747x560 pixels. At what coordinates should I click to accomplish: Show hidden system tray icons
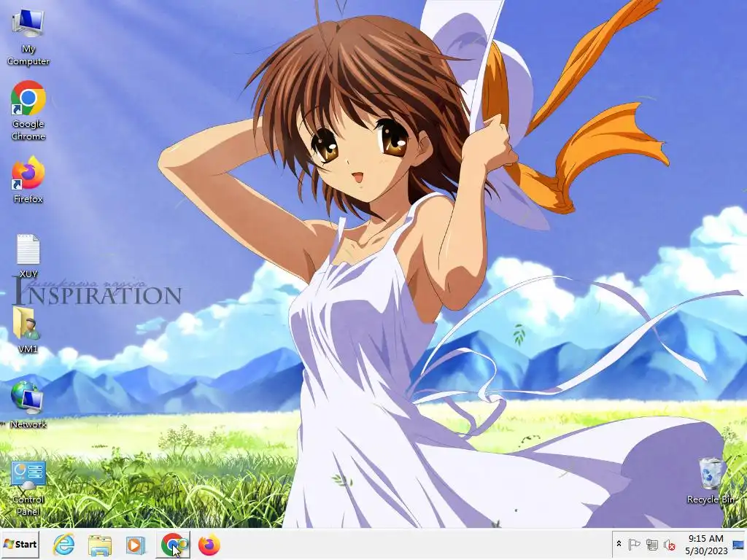click(619, 544)
